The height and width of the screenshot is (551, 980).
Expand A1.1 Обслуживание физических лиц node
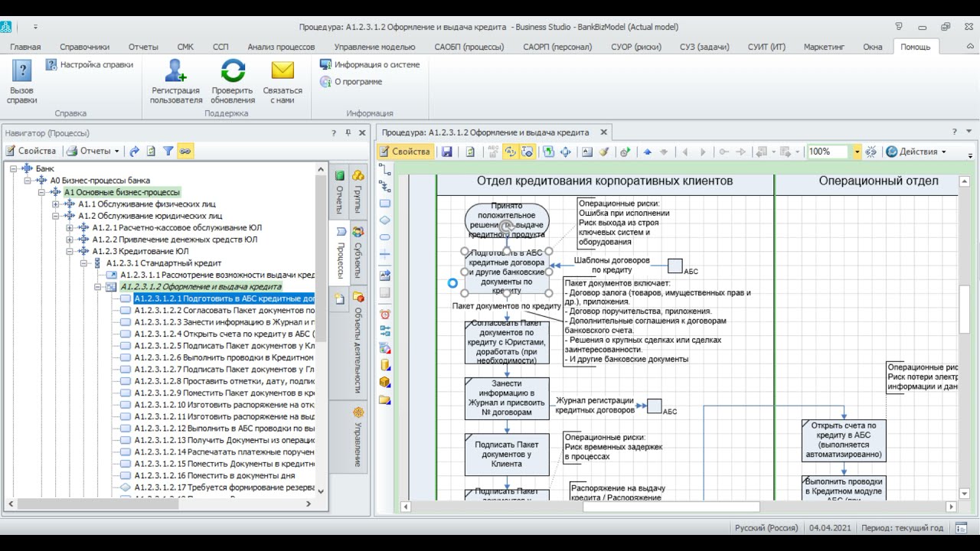56,204
